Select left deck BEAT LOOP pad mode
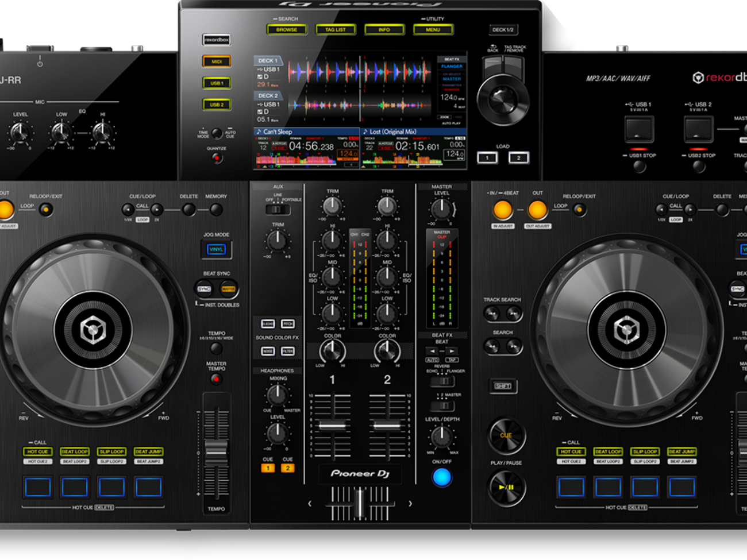Image resolution: width=747 pixels, height=560 pixels. pos(75,451)
